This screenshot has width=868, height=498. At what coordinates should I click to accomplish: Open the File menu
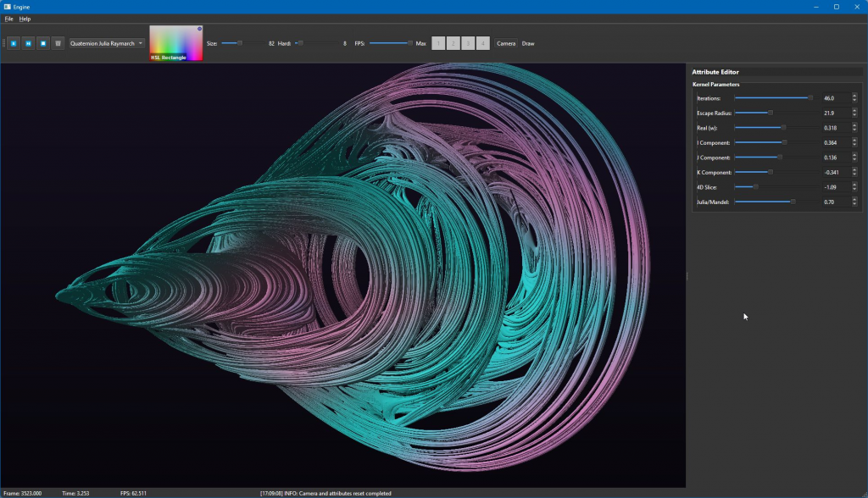8,19
